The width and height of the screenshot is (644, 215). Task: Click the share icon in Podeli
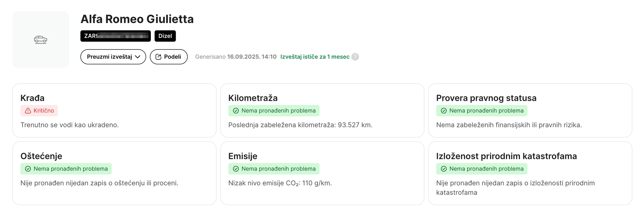[158, 57]
